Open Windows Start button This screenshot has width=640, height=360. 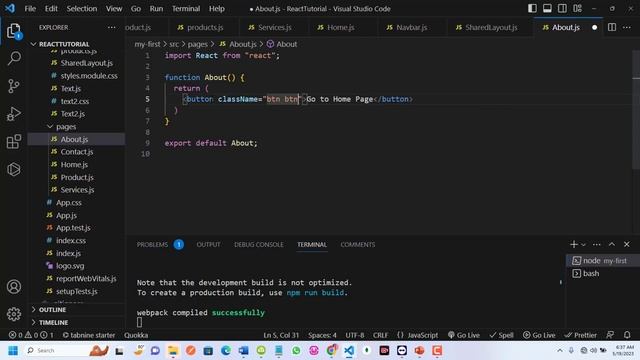(13, 350)
